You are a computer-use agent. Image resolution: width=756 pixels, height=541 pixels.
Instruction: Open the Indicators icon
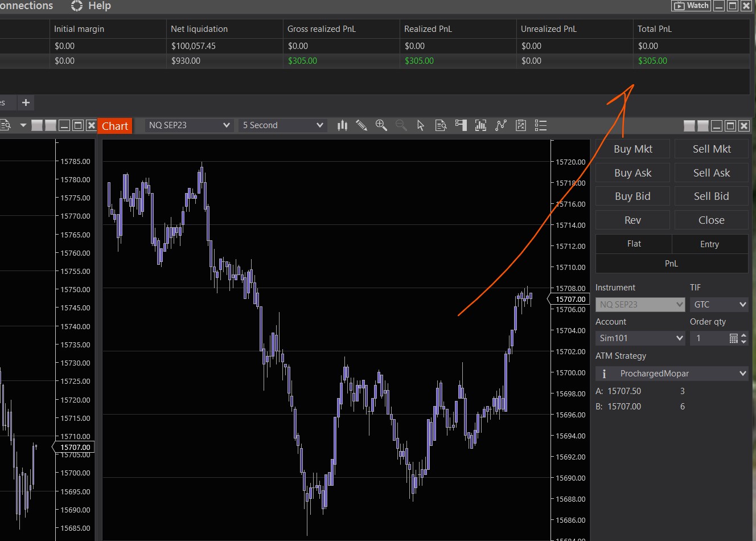[481, 125]
